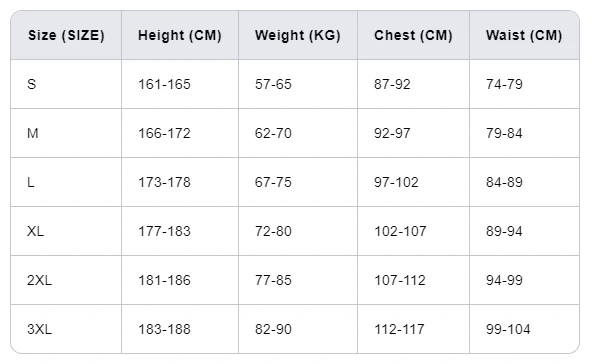Select the XL size cell

[x=66, y=231]
